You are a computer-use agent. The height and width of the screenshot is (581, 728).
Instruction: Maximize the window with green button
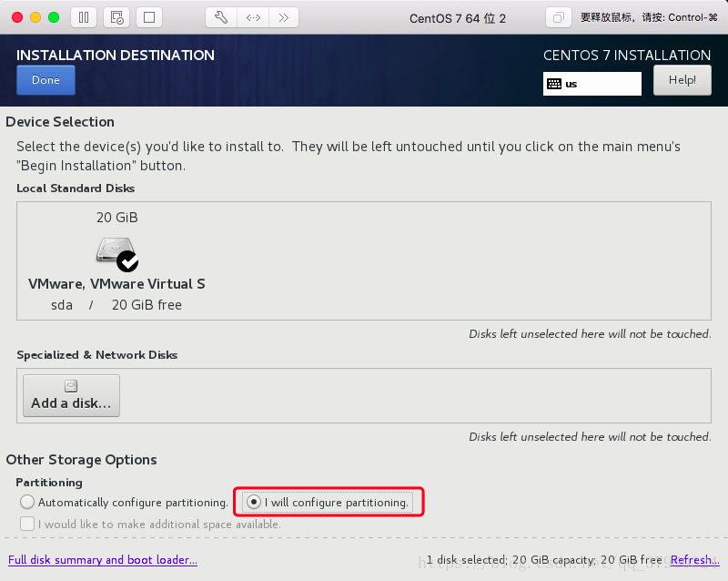pos(54,17)
